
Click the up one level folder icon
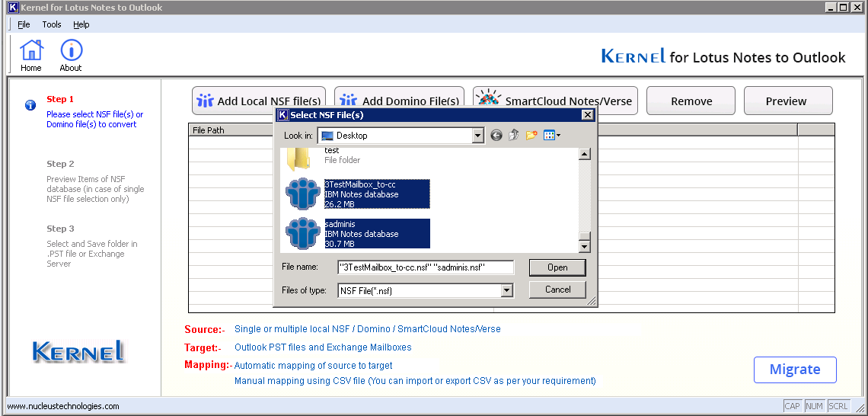tap(514, 136)
